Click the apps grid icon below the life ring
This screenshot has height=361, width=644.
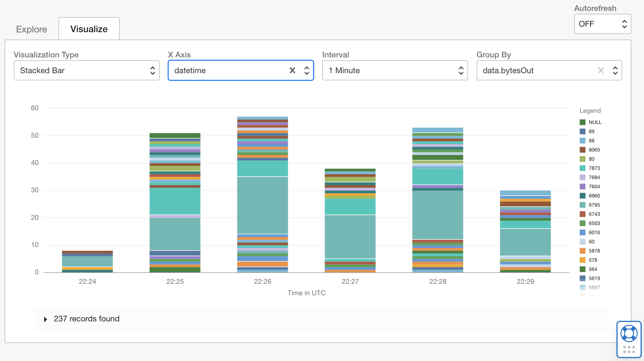[629, 350]
